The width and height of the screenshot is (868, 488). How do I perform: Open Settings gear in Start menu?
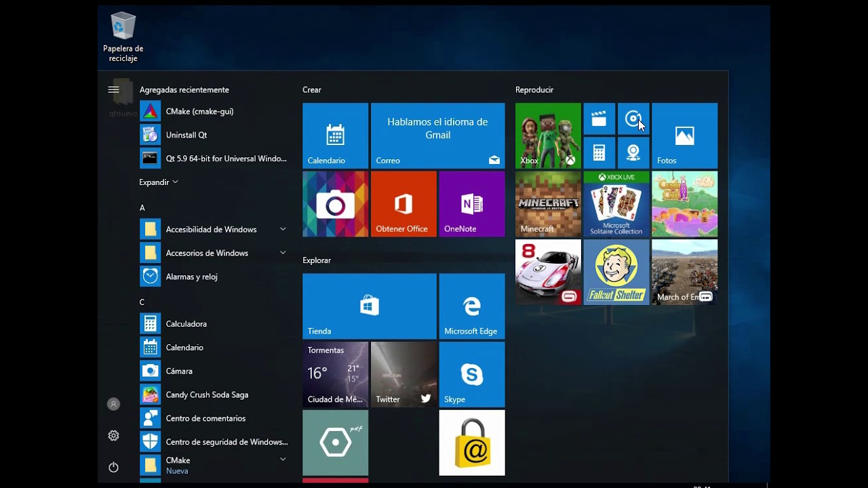pos(113,436)
